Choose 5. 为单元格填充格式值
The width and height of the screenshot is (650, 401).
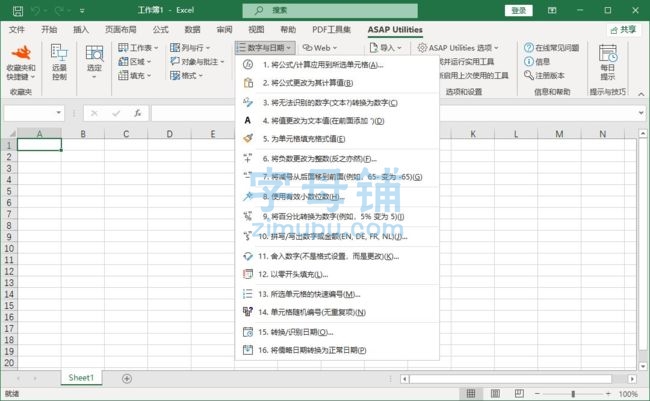[x=337, y=139]
